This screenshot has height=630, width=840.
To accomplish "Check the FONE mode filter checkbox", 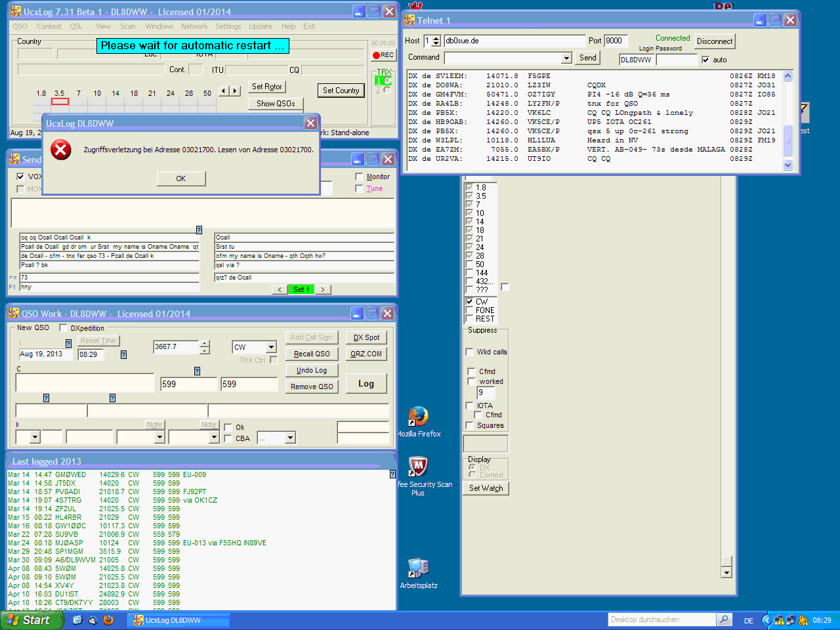I will click(469, 310).
